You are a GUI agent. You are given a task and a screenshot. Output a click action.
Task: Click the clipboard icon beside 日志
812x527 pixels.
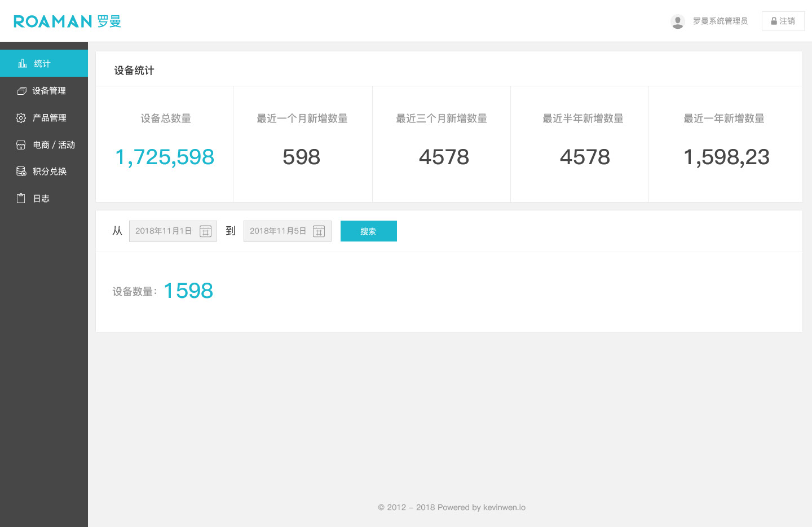(x=21, y=199)
